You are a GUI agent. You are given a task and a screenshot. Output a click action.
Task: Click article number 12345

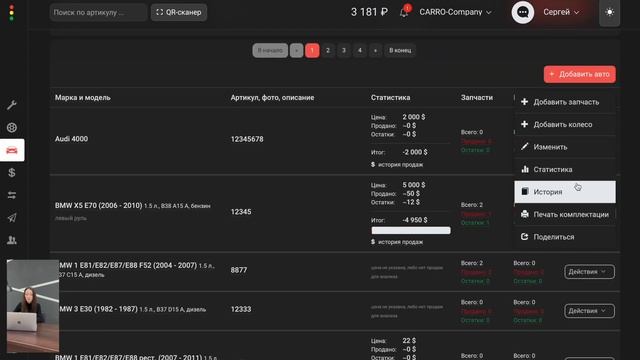pyautogui.click(x=241, y=212)
